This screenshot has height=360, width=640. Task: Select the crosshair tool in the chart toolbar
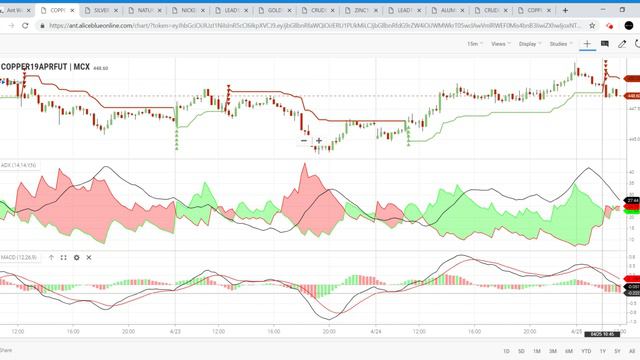coord(587,44)
